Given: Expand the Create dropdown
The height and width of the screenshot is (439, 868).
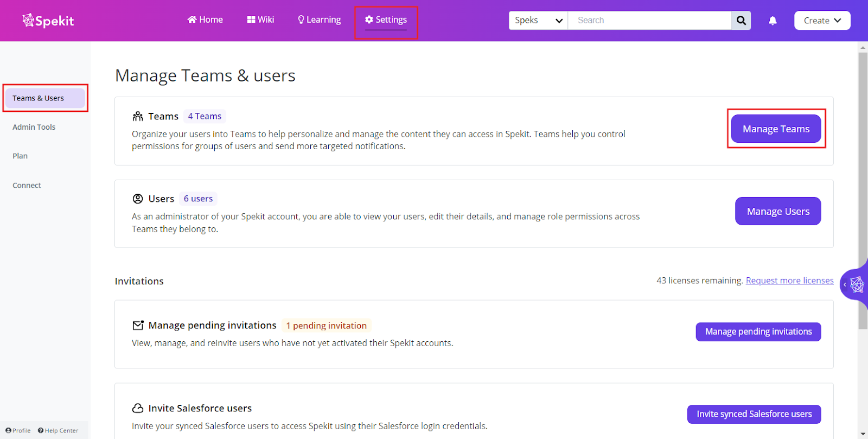Looking at the screenshot, I should coord(822,21).
